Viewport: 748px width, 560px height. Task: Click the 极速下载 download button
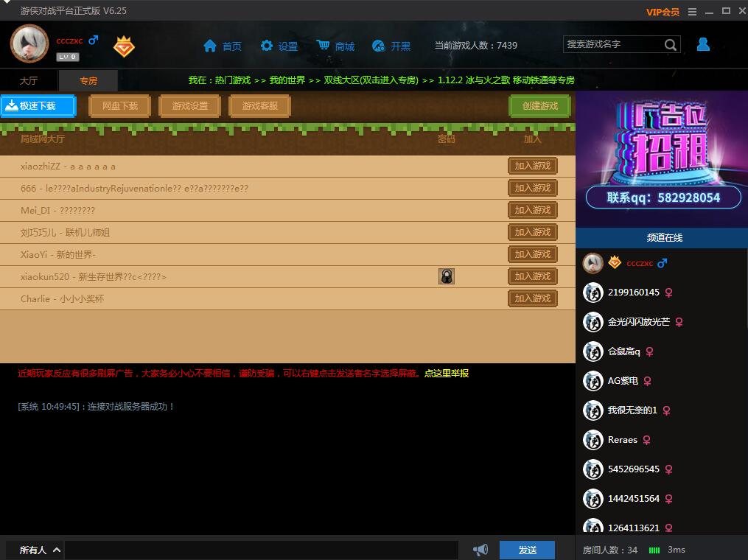(38, 106)
